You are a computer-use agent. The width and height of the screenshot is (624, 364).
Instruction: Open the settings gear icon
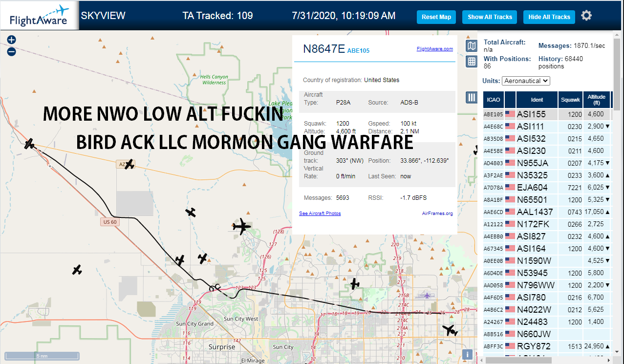point(586,16)
